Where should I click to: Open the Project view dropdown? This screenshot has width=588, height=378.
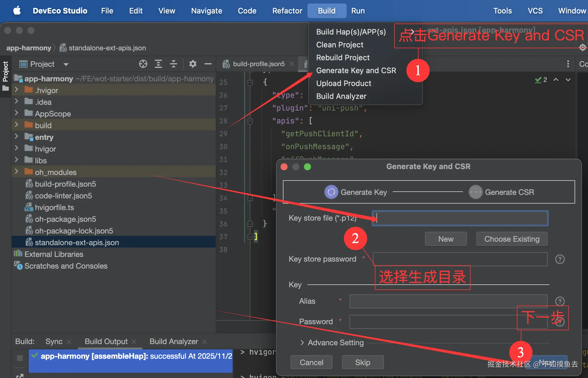pos(66,64)
